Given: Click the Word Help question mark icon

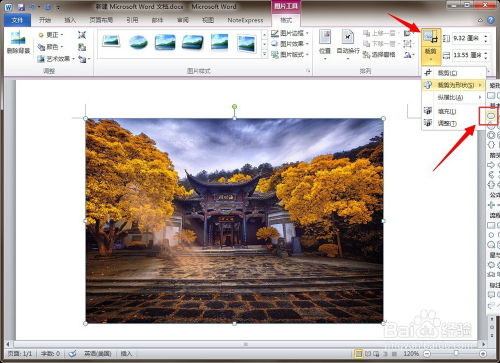Looking at the screenshot, I should pos(490,20).
